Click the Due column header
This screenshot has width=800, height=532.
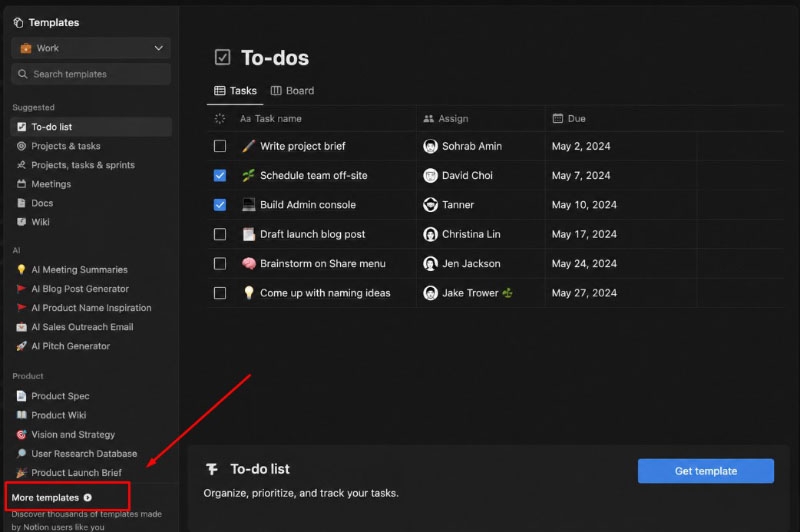569,118
